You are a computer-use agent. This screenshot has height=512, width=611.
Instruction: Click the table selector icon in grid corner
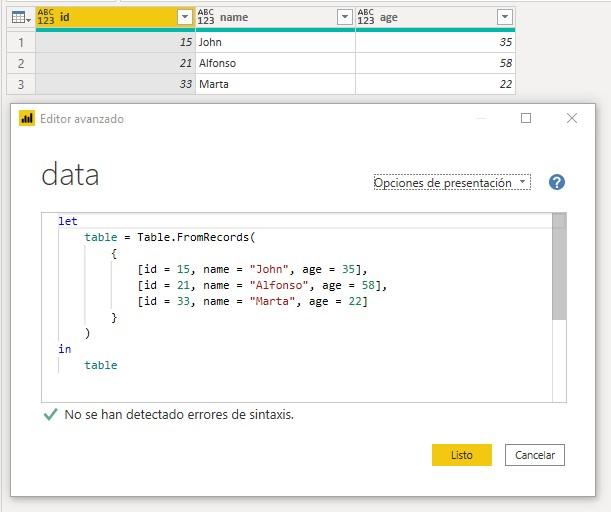click(20, 17)
